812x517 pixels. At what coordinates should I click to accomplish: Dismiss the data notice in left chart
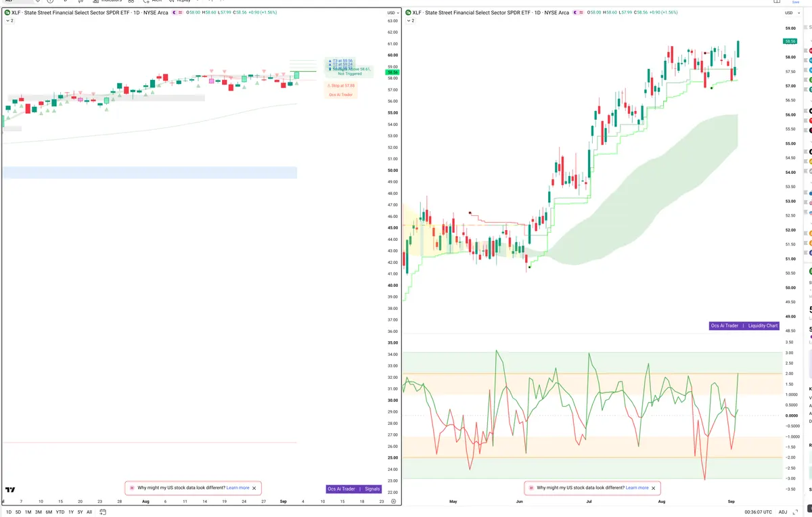pyautogui.click(x=254, y=488)
